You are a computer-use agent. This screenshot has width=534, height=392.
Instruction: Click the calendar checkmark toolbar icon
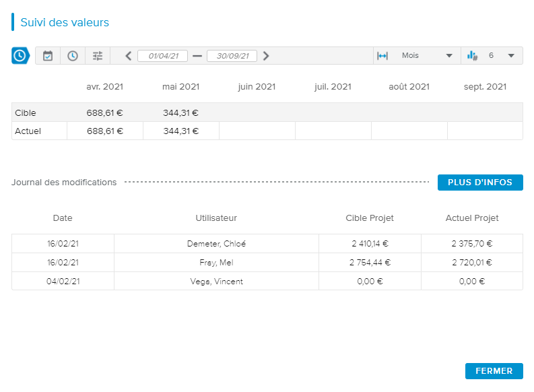[48, 56]
